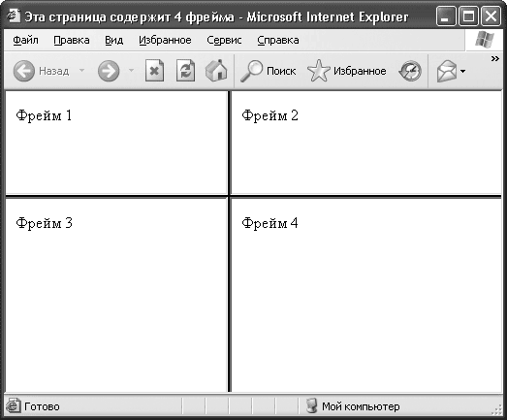Click the Forward arrow icon

(x=109, y=71)
